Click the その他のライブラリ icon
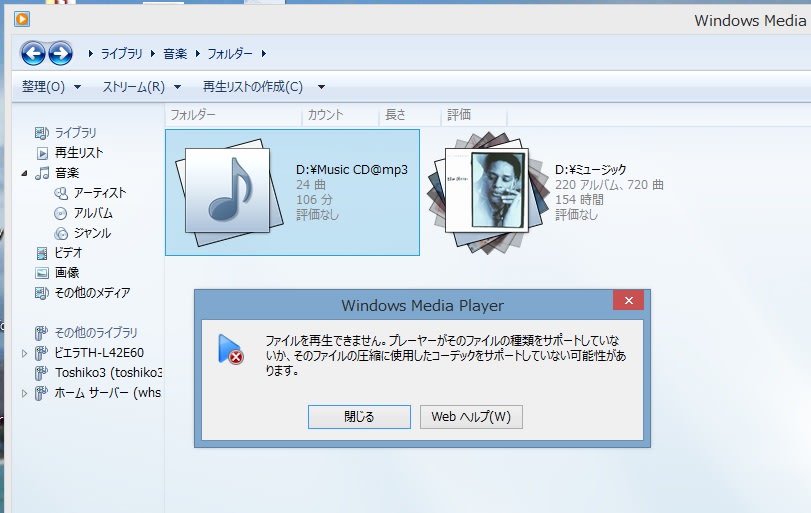The image size is (811, 513). [41, 333]
